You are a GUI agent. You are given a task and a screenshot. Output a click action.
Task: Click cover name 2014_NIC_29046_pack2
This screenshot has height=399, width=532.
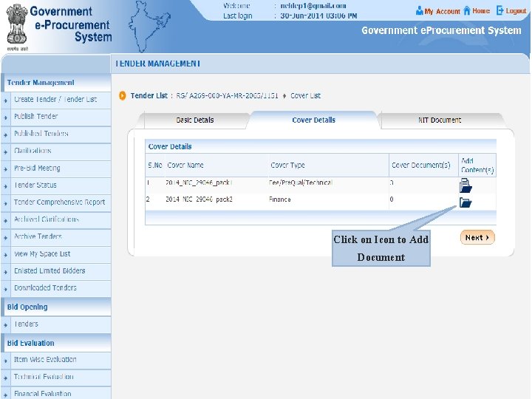pos(199,199)
